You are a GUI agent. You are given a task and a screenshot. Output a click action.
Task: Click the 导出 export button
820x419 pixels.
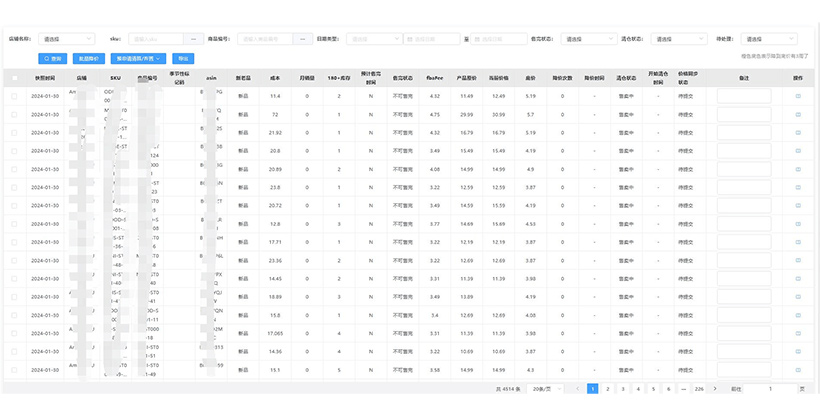[x=183, y=59]
